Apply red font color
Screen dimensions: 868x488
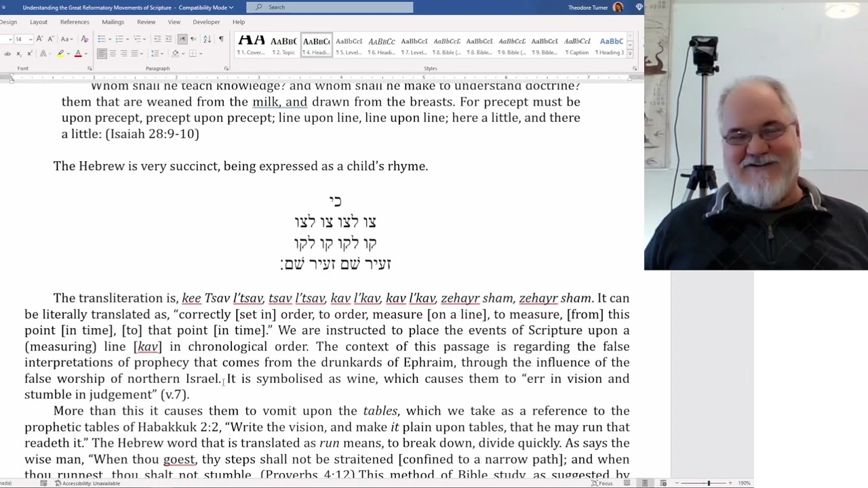point(78,54)
